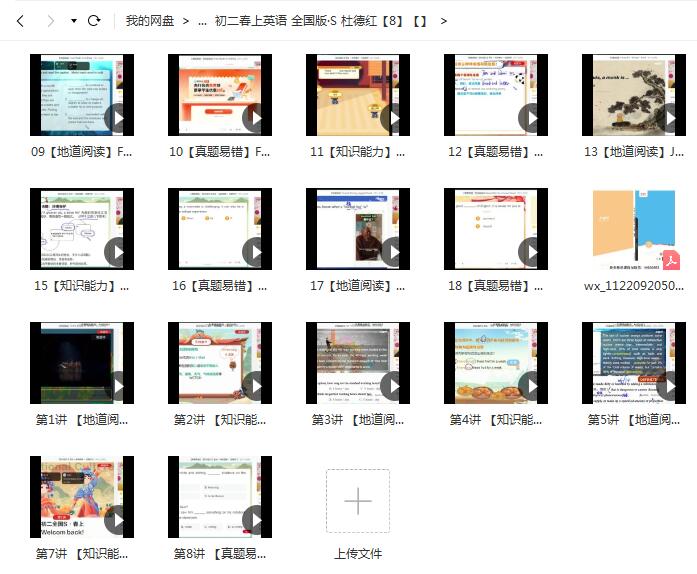Image resolution: width=697 pixels, height=574 pixels.
Task: Play the 11【知识能力】 video
Action: 393,118
